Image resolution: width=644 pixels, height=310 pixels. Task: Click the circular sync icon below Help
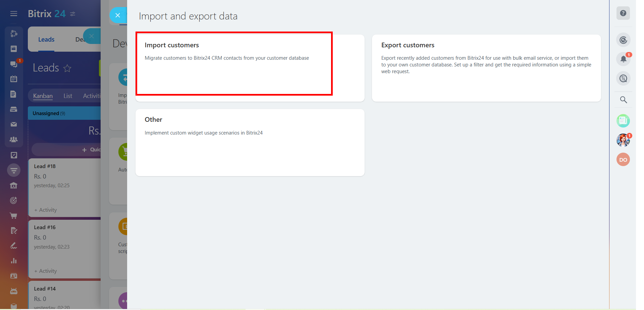point(623,40)
